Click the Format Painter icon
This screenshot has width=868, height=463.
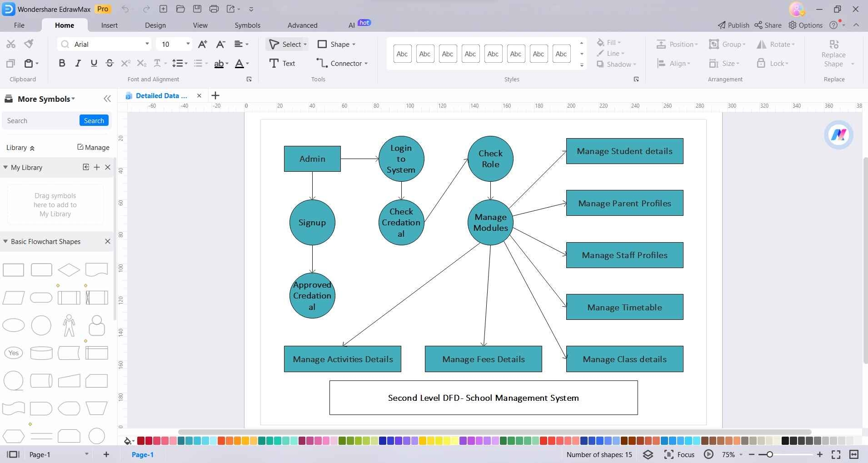(x=29, y=44)
